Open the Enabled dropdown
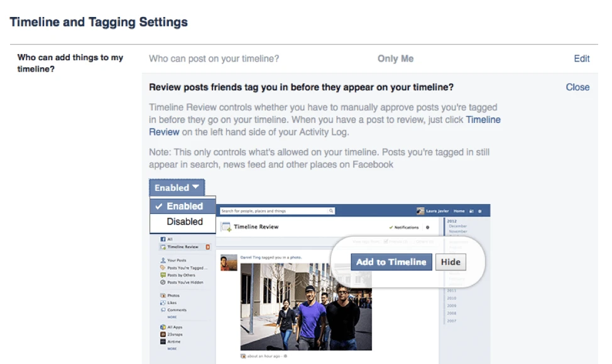Screen dimensions: 612x364 coord(177,187)
